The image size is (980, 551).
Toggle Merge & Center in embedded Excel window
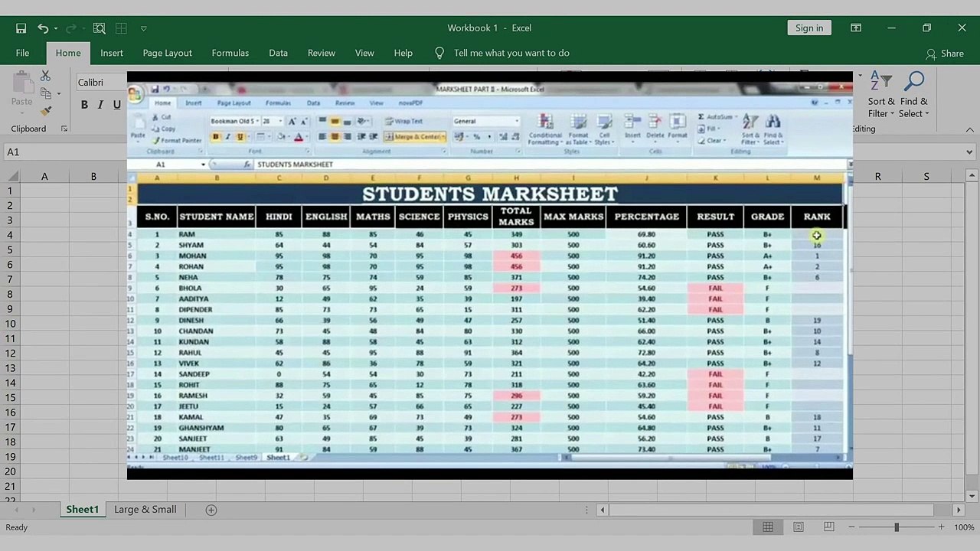(x=414, y=136)
